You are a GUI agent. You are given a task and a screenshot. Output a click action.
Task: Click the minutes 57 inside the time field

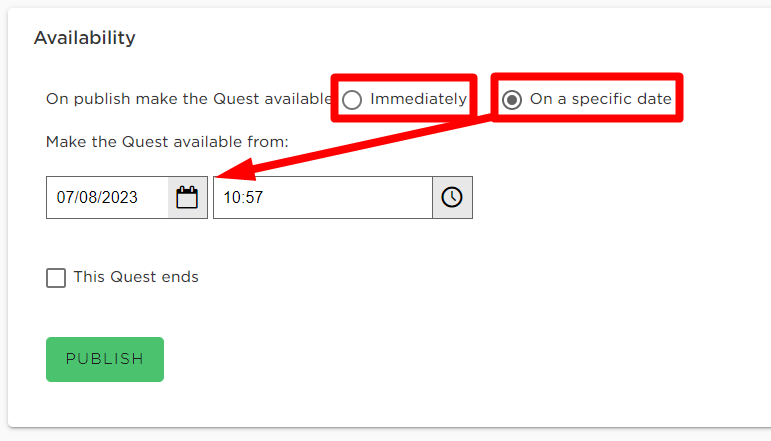pos(254,197)
